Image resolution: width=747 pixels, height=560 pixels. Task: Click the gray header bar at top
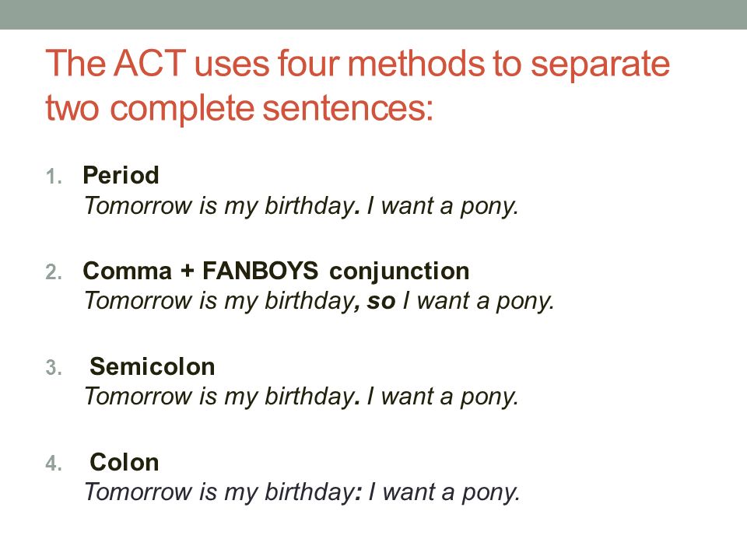pos(373,14)
